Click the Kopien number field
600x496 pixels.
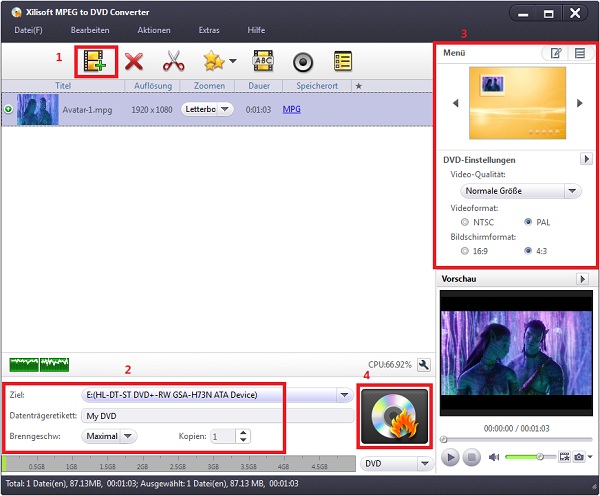pyautogui.click(x=223, y=436)
